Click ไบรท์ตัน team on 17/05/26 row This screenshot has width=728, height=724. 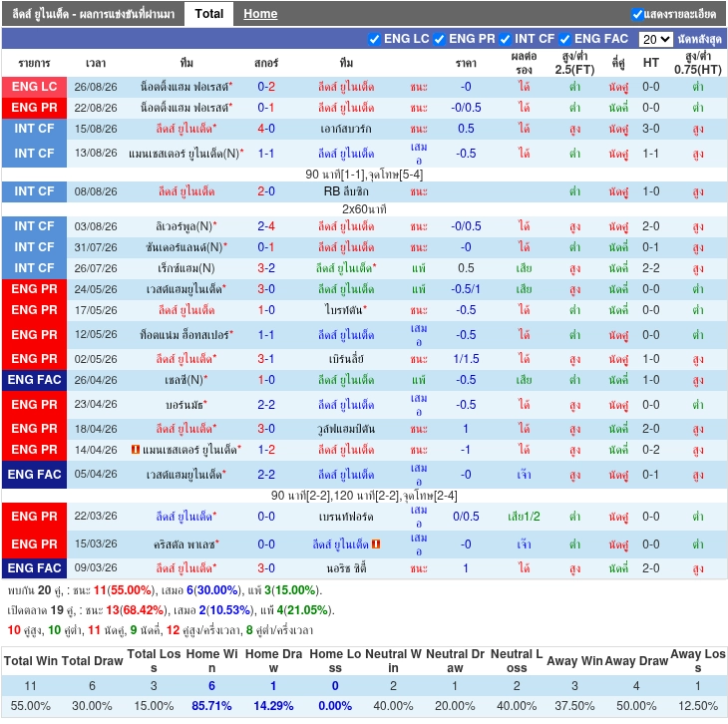click(344, 310)
